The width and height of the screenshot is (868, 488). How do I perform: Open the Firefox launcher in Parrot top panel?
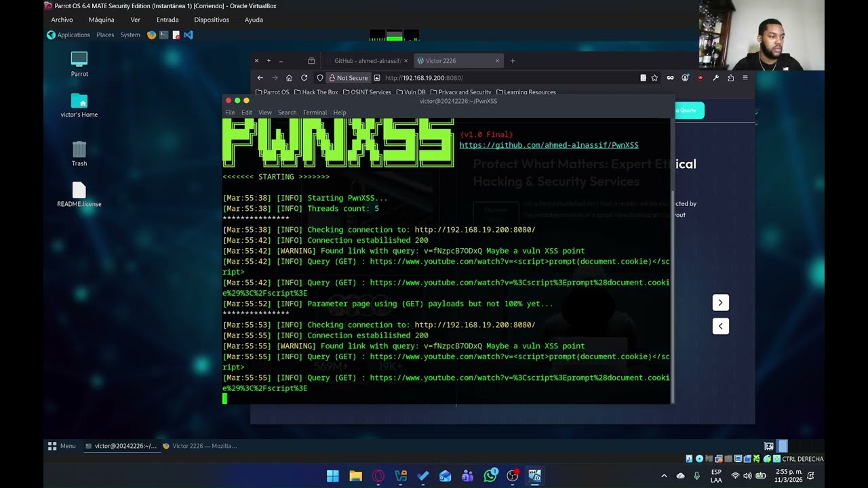point(151,35)
